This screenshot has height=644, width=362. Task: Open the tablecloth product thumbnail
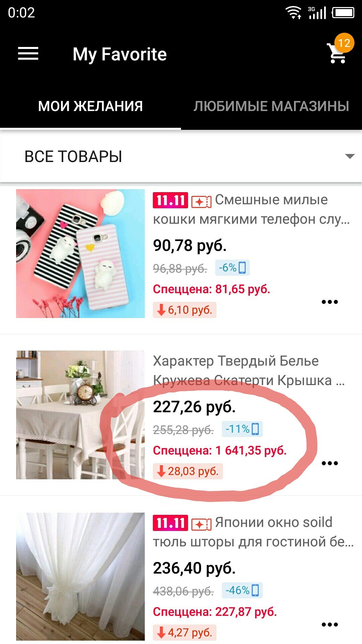(80, 415)
